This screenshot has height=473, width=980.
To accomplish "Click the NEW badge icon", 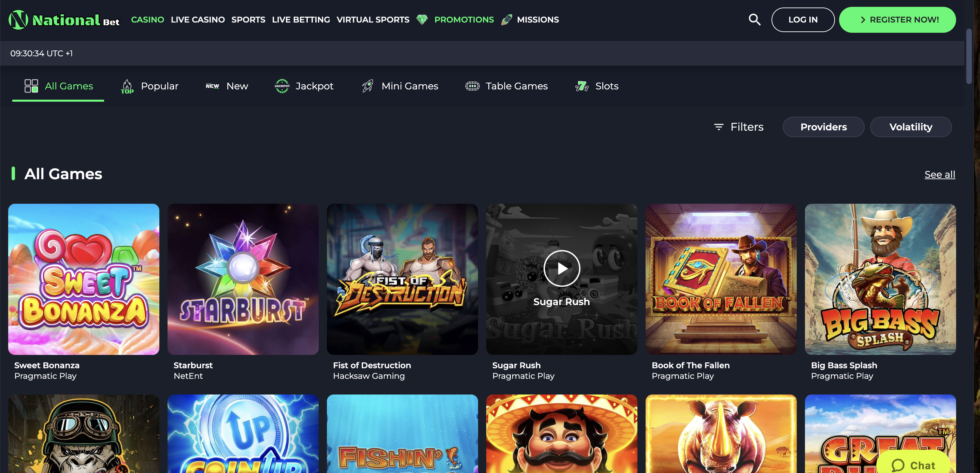I will [212, 86].
